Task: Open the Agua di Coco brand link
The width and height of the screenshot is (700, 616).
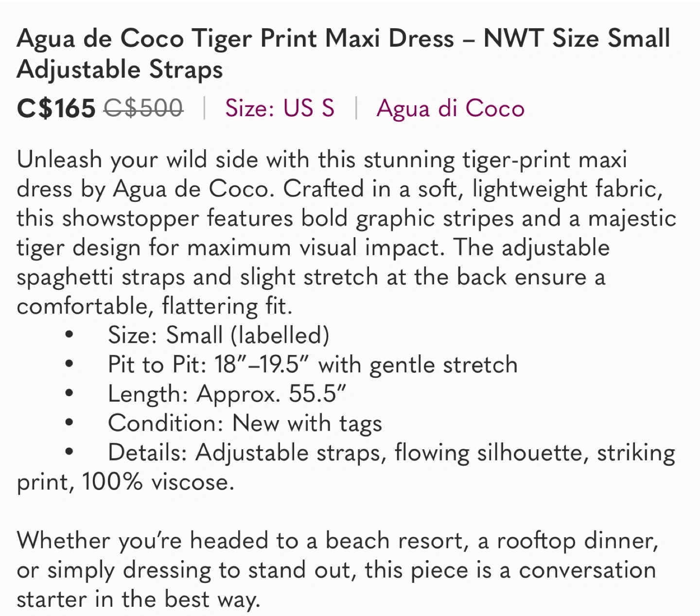Action: point(451,109)
